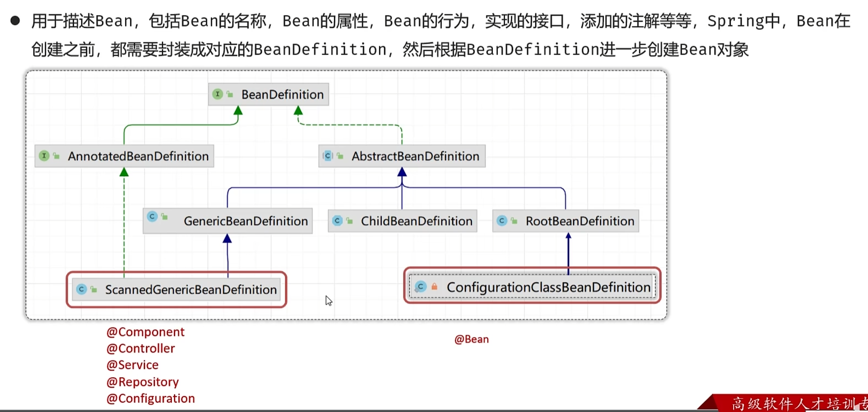The height and width of the screenshot is (412, 868).
Task: Click the class icon beside RootBeanDefinition
Action: click(x=501, y=221)
